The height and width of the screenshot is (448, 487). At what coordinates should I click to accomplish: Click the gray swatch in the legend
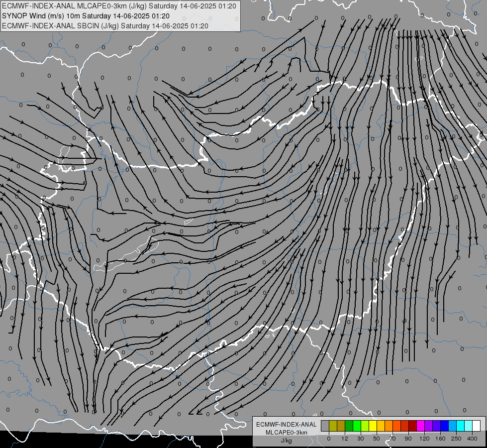pyautogui.click(x=325, y=426)
